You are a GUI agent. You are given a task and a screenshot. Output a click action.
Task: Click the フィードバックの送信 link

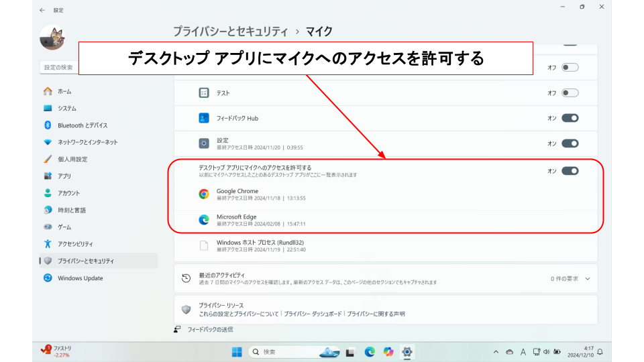click(x=210, y=329)
